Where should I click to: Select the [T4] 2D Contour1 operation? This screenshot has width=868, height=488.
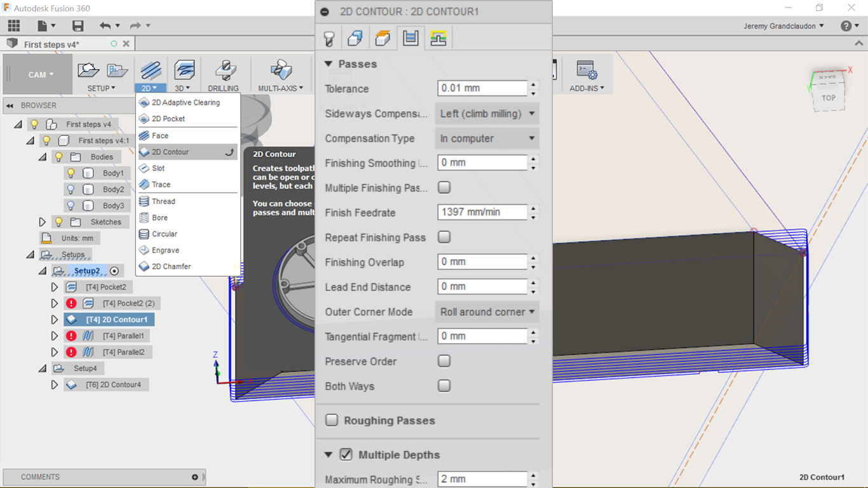pos(109,320)
